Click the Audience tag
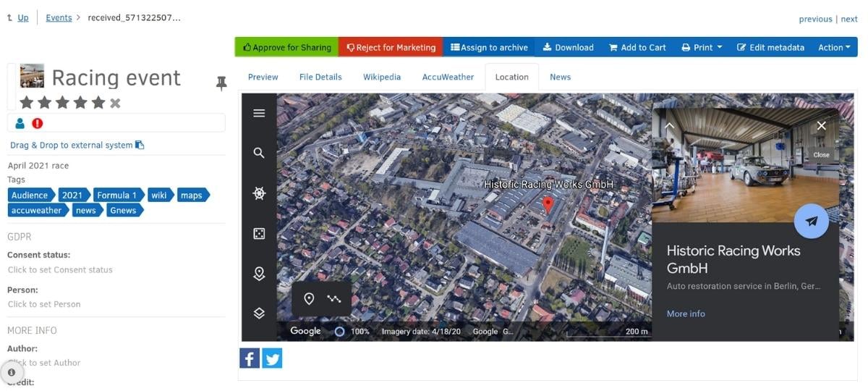Viewport: 868px width, 391px height. 31,195
